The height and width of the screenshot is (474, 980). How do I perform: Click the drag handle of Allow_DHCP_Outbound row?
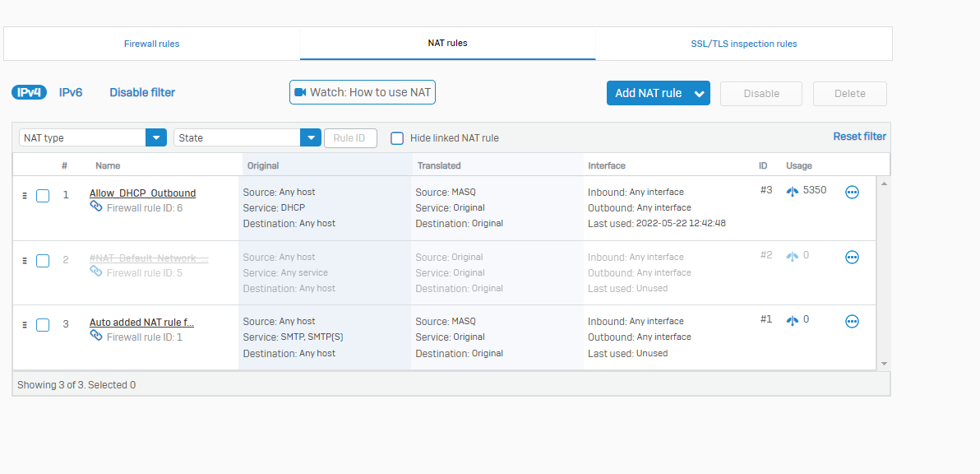25,196
